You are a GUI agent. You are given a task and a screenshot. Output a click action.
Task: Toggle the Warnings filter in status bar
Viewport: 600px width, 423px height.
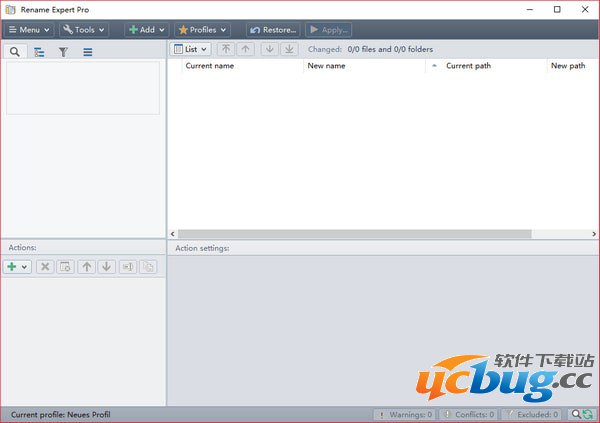pos(405,414)
